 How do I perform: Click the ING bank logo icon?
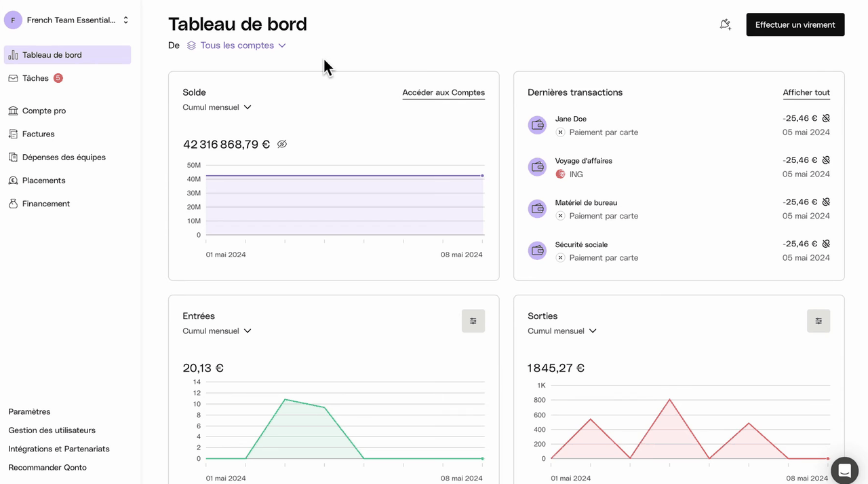pyautogui.click(x=560, y=174)
